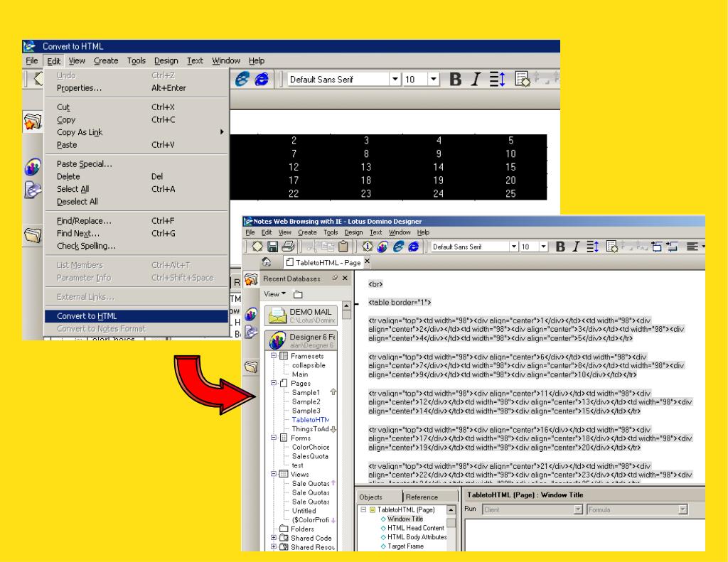The image size is (728, 562).
Task: Click scroll up arrow of database list
Action: 346,306
